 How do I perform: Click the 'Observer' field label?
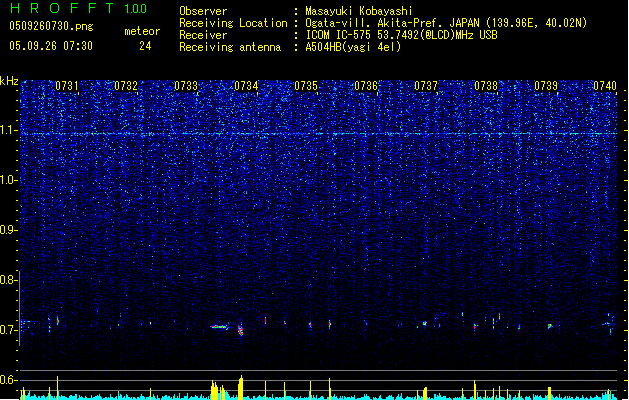[x=203, y=11]
